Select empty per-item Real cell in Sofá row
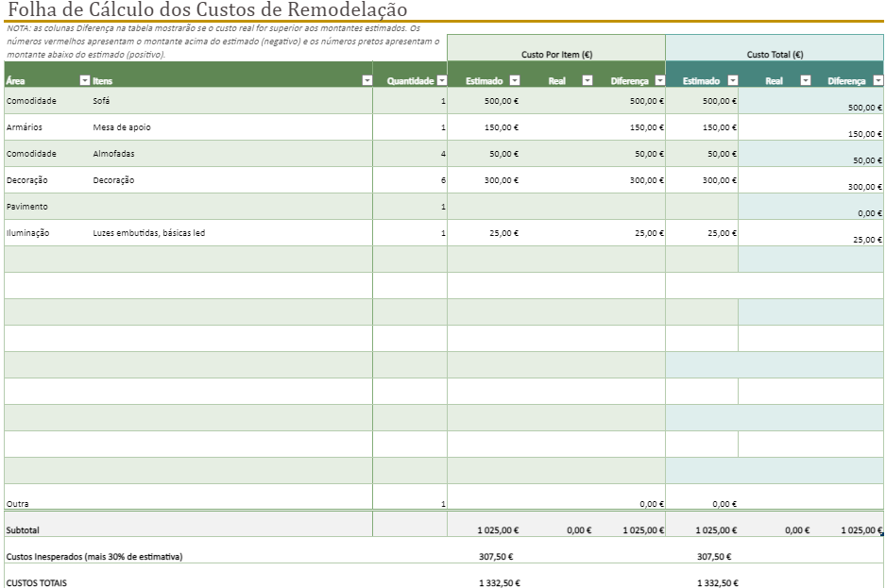 [x=556, y=101]
